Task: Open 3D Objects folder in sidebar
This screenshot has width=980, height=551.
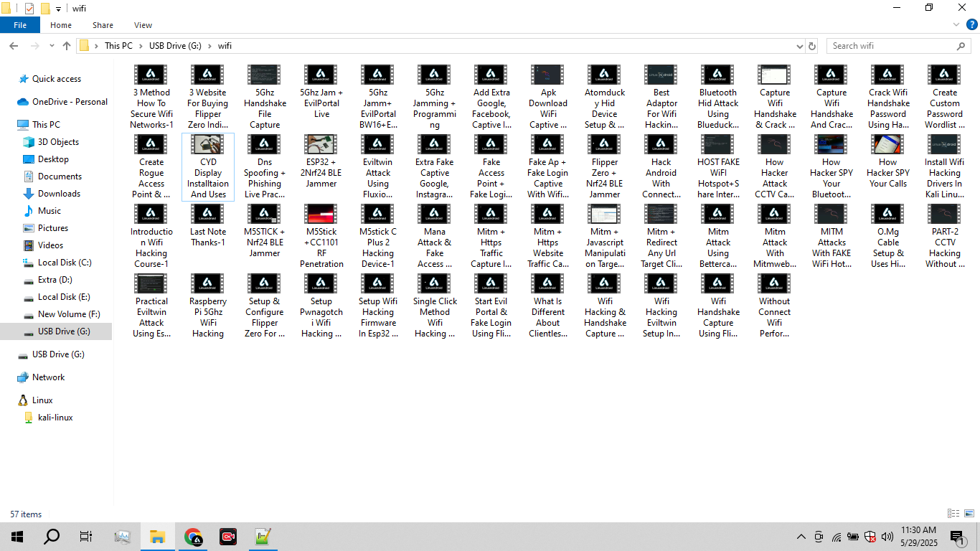Action: [58, 142]
